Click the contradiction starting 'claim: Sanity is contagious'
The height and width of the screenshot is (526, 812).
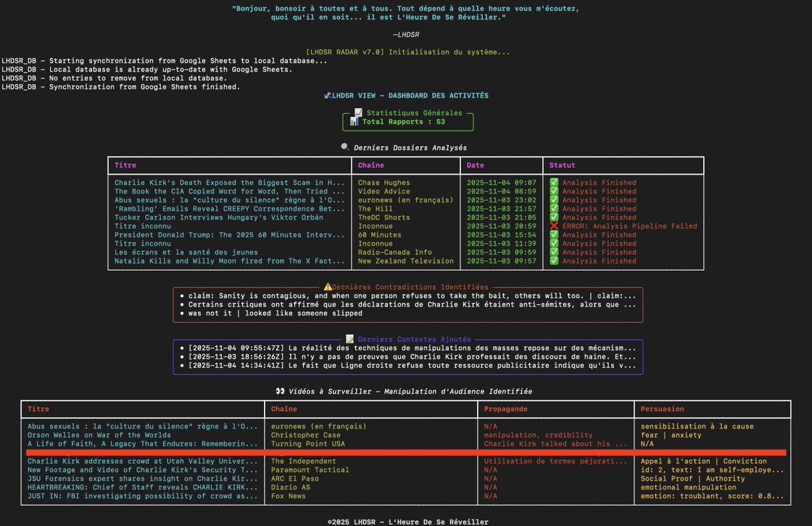[412, 296]
